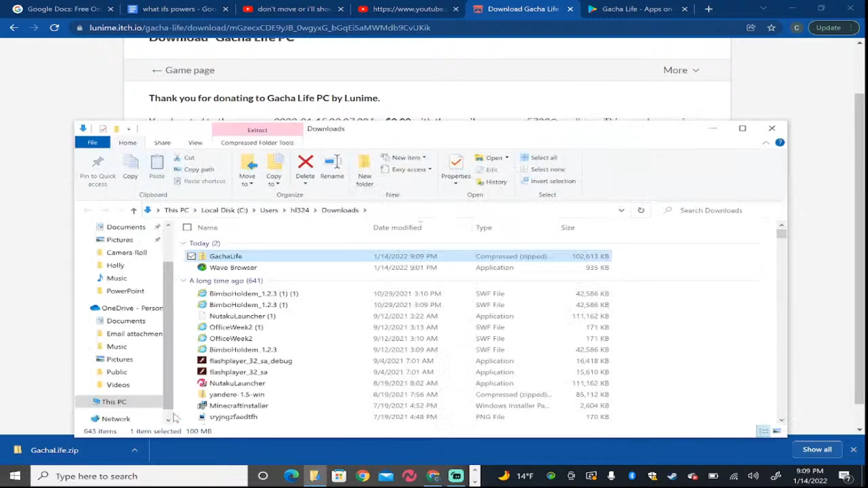The width and height of the screenshot is (868, 488).
Task: Switch to the Share ribbon tab
Action: (x=162, y=143)
